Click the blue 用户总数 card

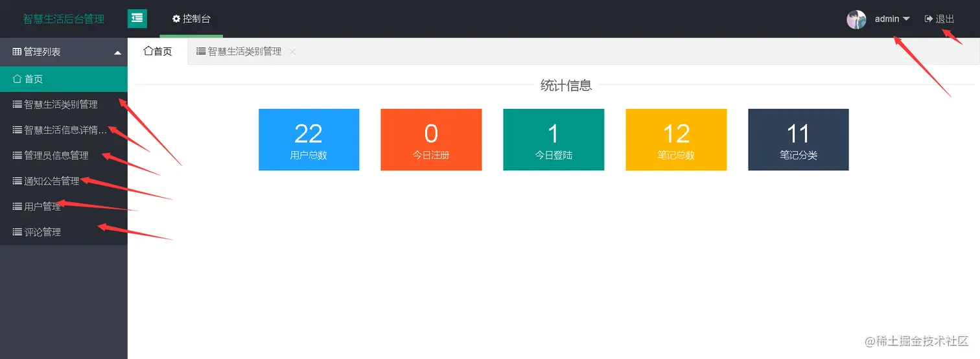click(x=309, y=140)
